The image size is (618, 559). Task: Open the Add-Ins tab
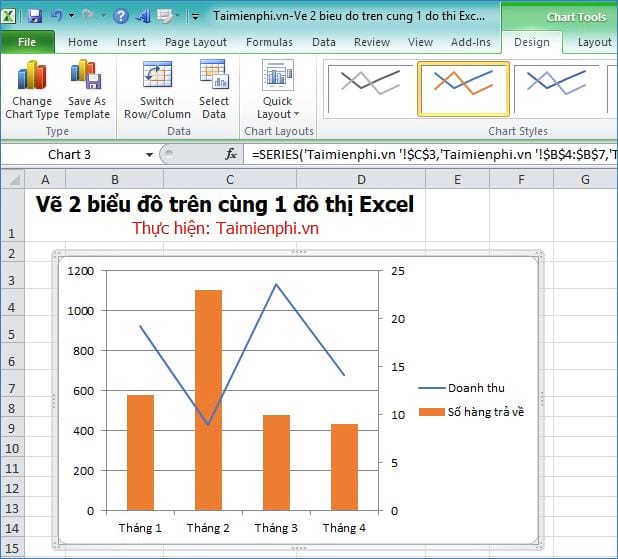coord(471,42)
